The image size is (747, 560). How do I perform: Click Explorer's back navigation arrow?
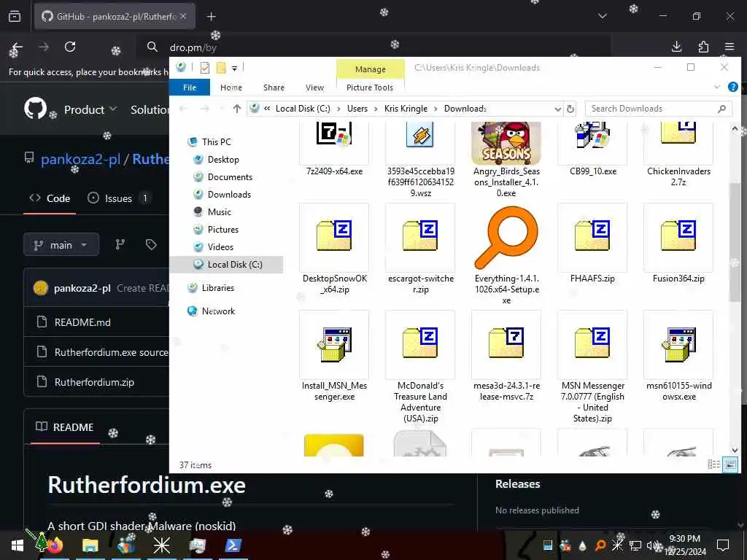pyautogui.click(x=183, y=109)
